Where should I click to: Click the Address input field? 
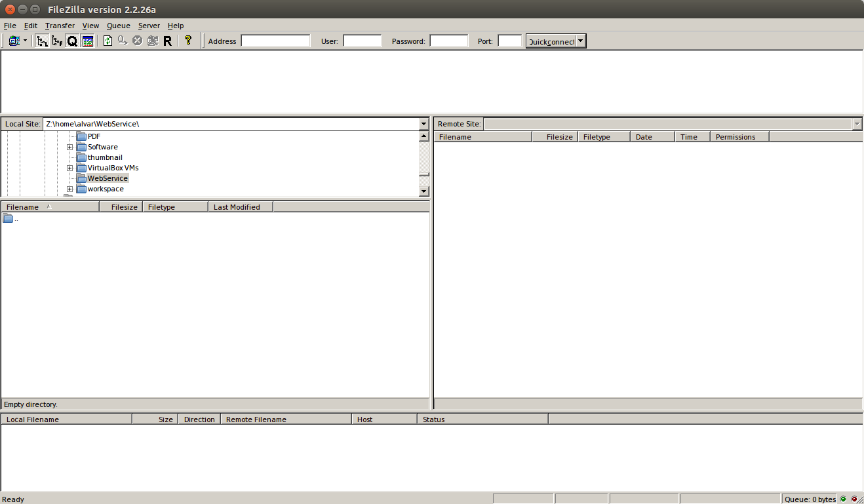point(275,41)
